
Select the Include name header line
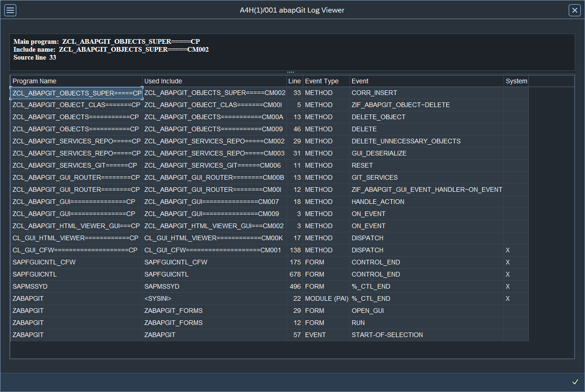point(111,49)
